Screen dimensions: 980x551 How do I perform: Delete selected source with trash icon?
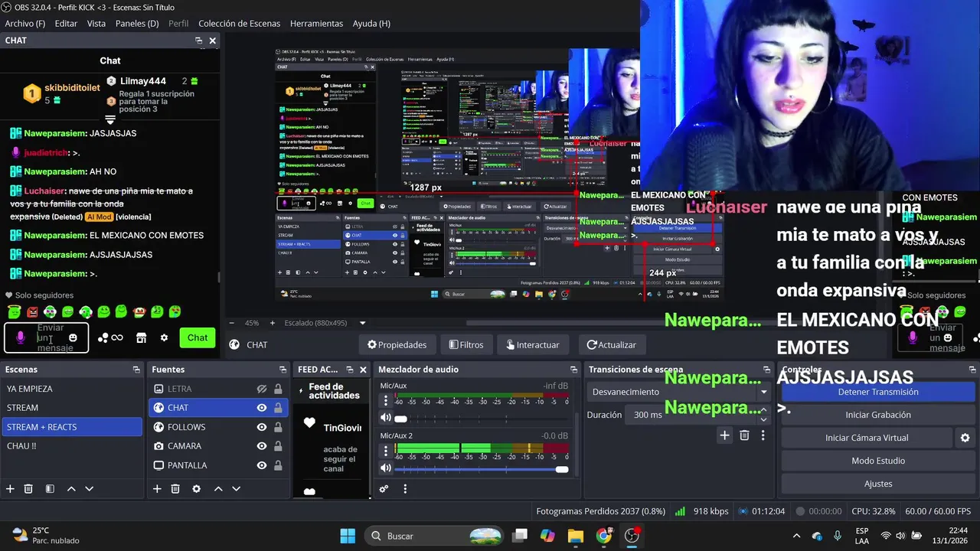175,489
